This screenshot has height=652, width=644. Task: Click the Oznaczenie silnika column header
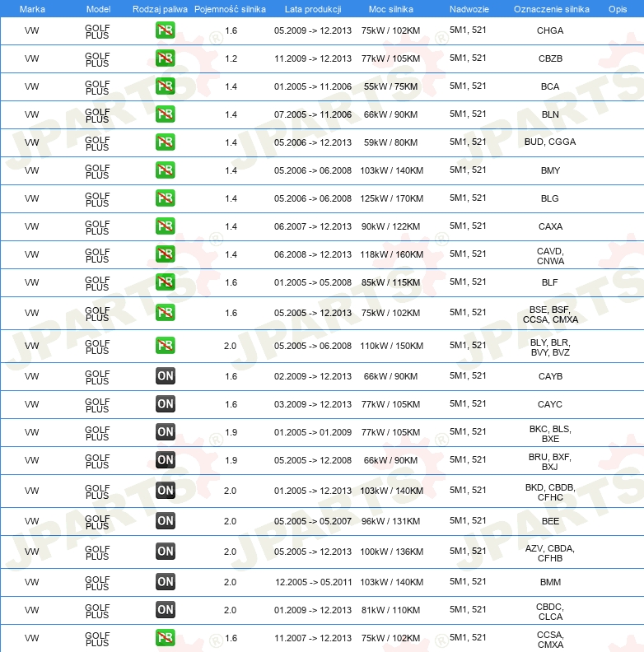pos(551,9)
